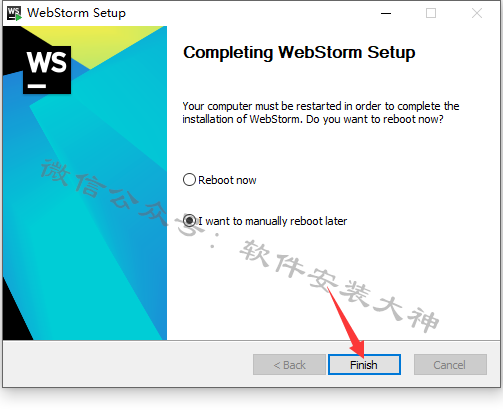Close the WebStorm Setup dialog with X

point(477,13)
